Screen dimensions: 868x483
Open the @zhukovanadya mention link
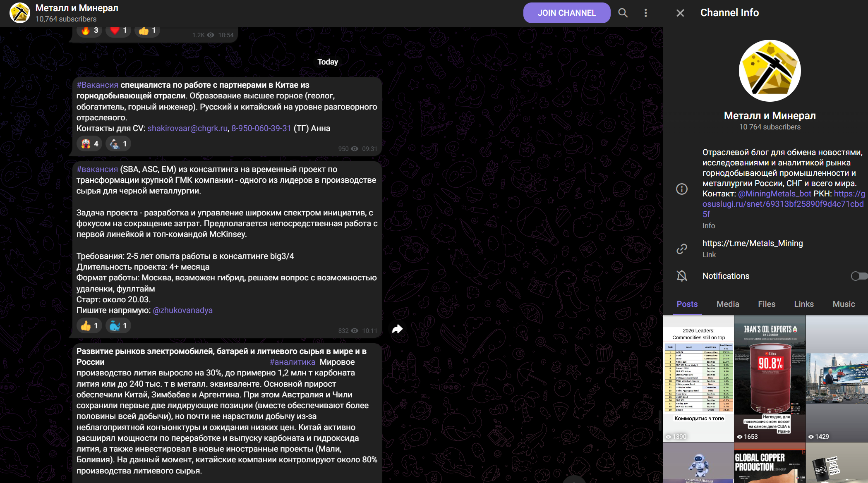(x=182, y=310)
